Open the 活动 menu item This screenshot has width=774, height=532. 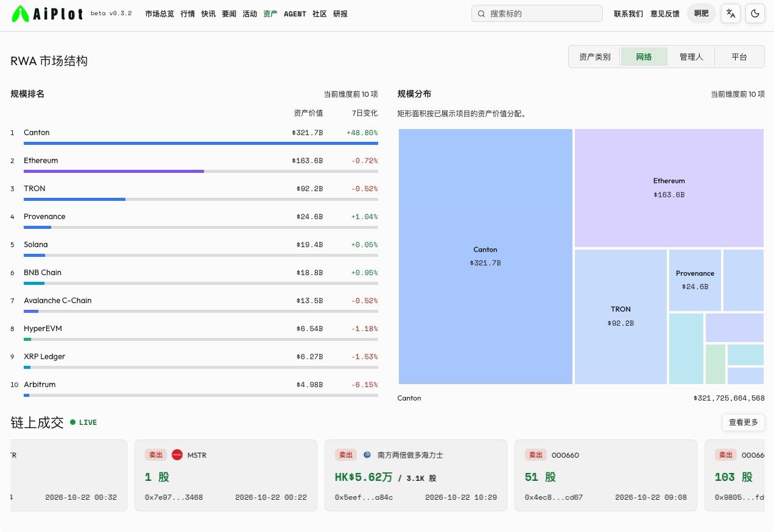[250, 13]
